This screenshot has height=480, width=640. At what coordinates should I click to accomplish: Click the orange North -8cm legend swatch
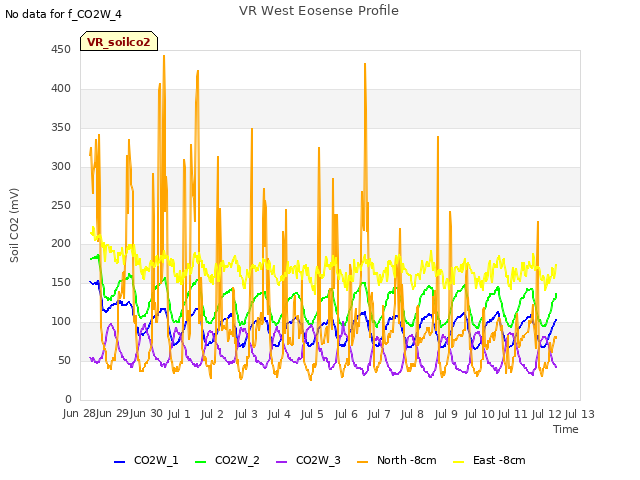pyautogui.click(x=362, y=461)
